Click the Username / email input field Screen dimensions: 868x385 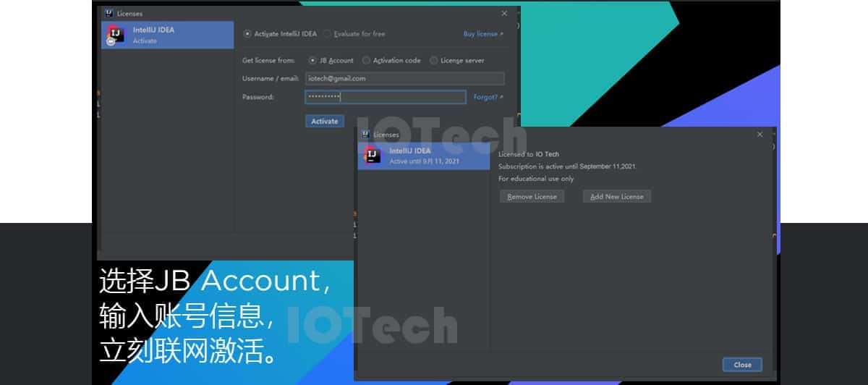point(404,79)
